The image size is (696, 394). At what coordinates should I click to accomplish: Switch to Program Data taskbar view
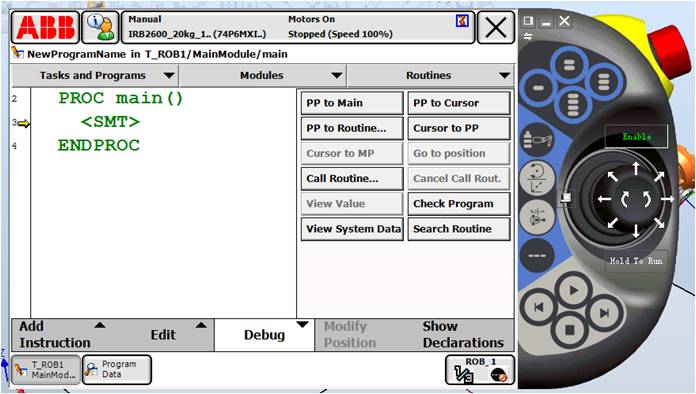tap(117, 370)
